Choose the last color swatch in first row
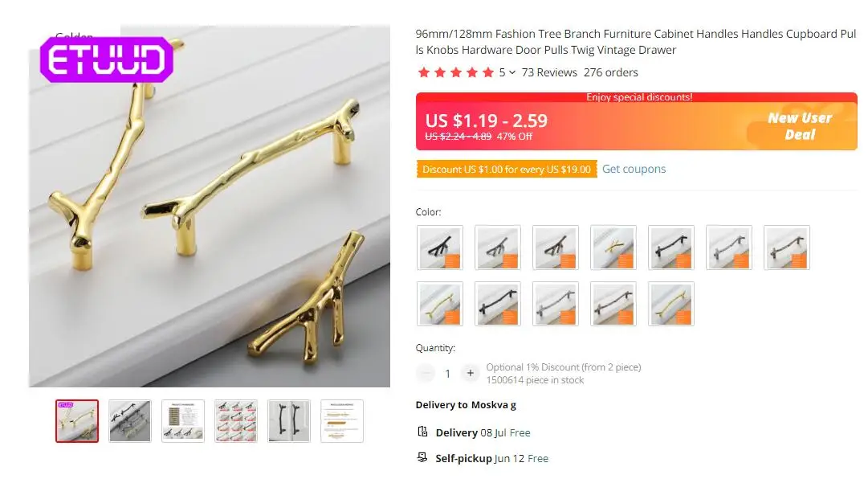The height and width of the screenshot is (479, 868). tap(787, 248)
